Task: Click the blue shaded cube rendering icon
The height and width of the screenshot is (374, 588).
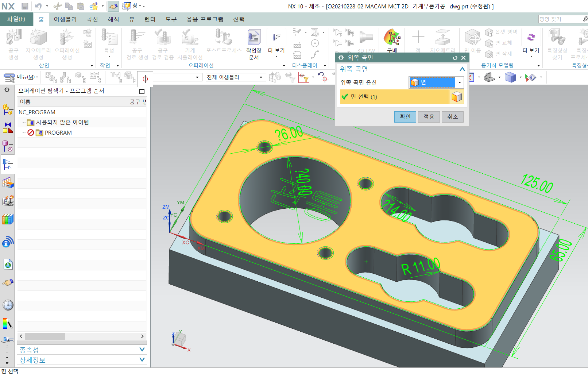Action: [510, 77]
